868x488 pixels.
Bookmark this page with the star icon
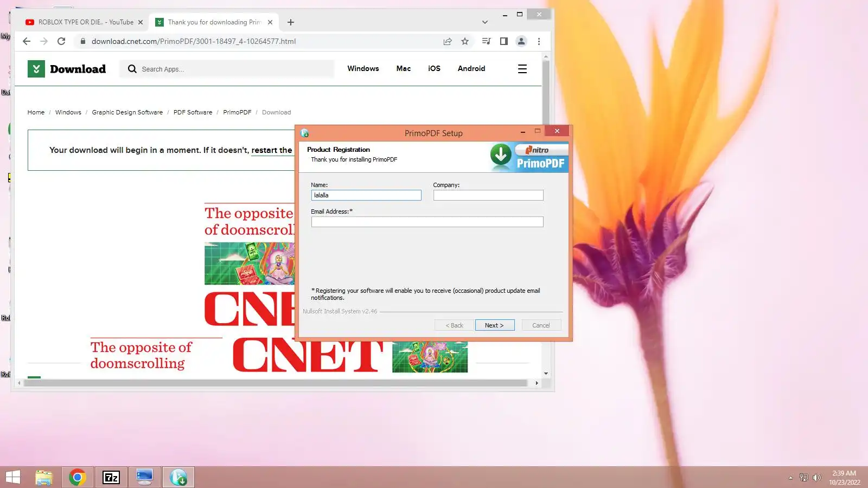(x=465, y=41)
